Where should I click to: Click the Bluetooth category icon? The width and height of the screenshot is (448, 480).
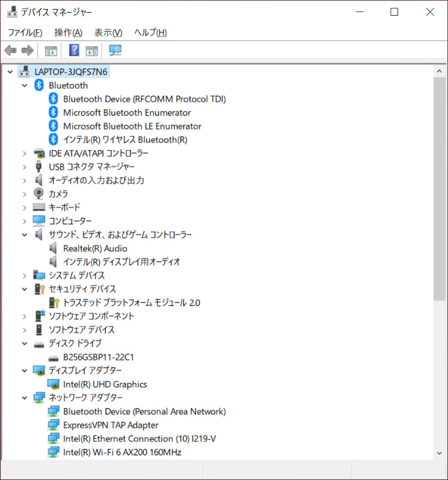coord(39,85)
